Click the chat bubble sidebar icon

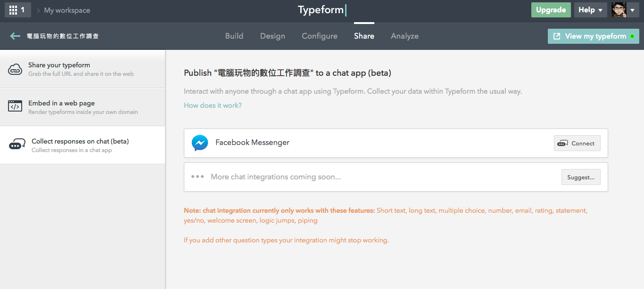[17, 144]
